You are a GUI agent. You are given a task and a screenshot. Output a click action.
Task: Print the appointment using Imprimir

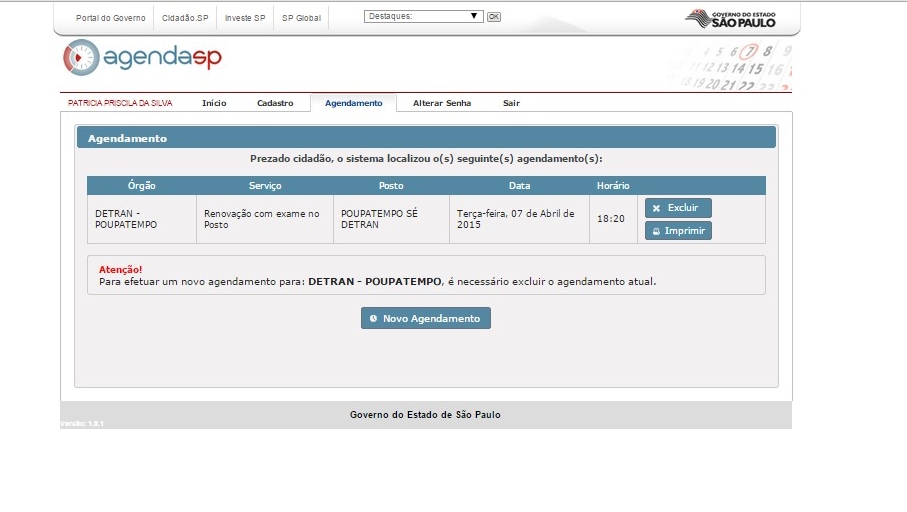(677, 231)
